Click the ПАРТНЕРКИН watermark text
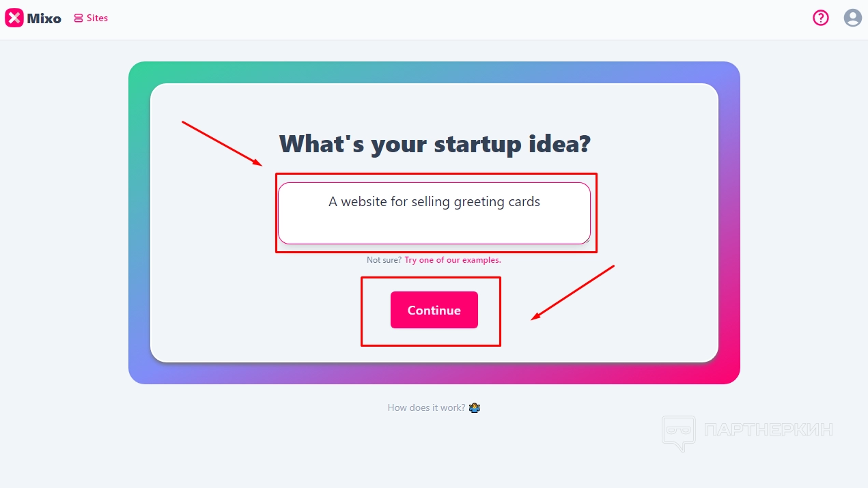868x488 pixels. pos(768,430)
